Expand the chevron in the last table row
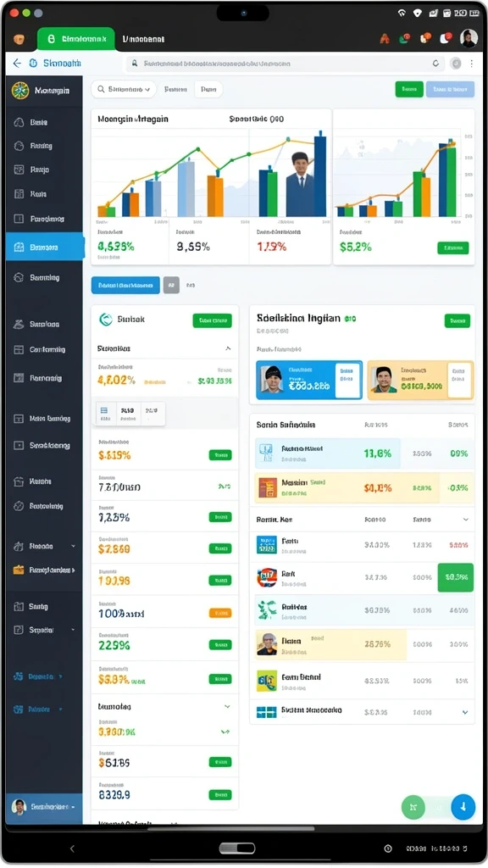 click(x=465, y=712)
